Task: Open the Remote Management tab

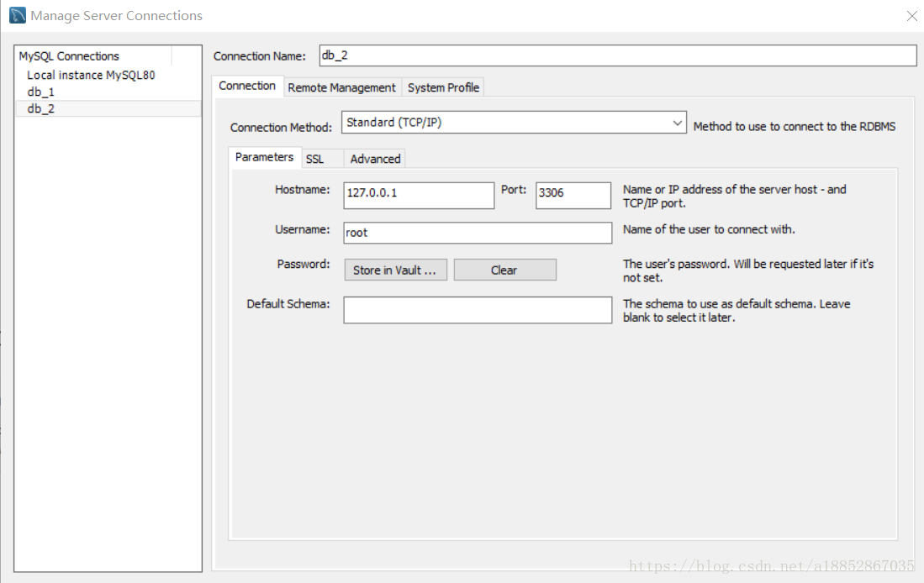Action: [x=342, y=87]
